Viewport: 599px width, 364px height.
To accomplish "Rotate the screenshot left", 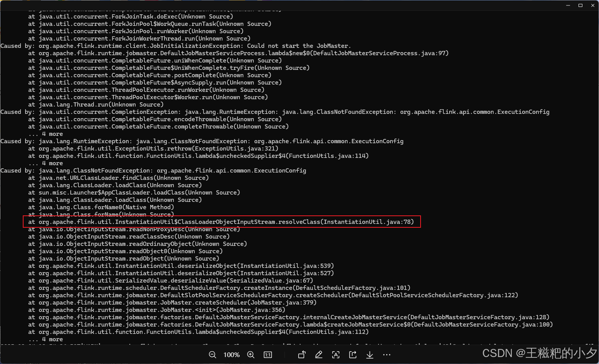I will point(302,354).
